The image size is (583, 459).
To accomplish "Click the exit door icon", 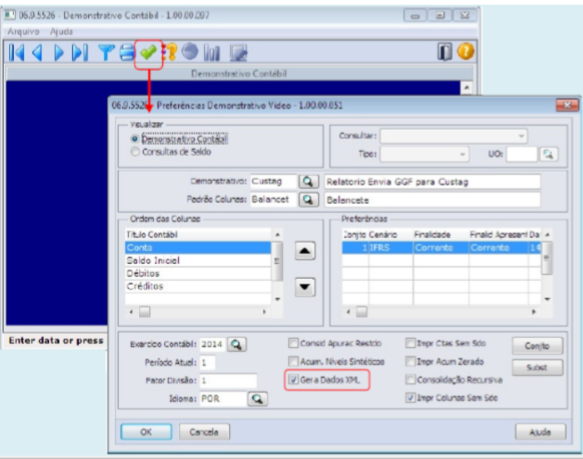I will point(444,52).
